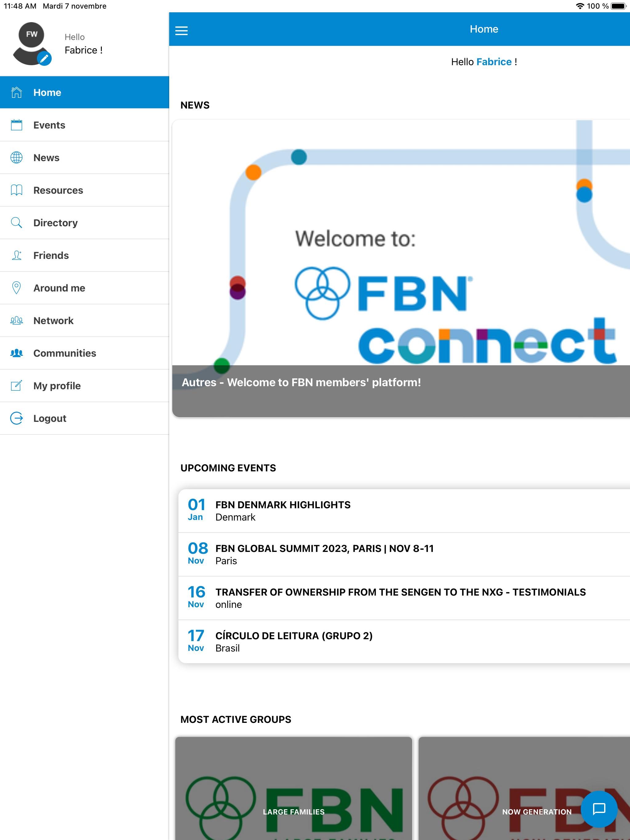The image size is (630, 840).
Task: Click the globe icon beside News
Action: tap(16, 158)
